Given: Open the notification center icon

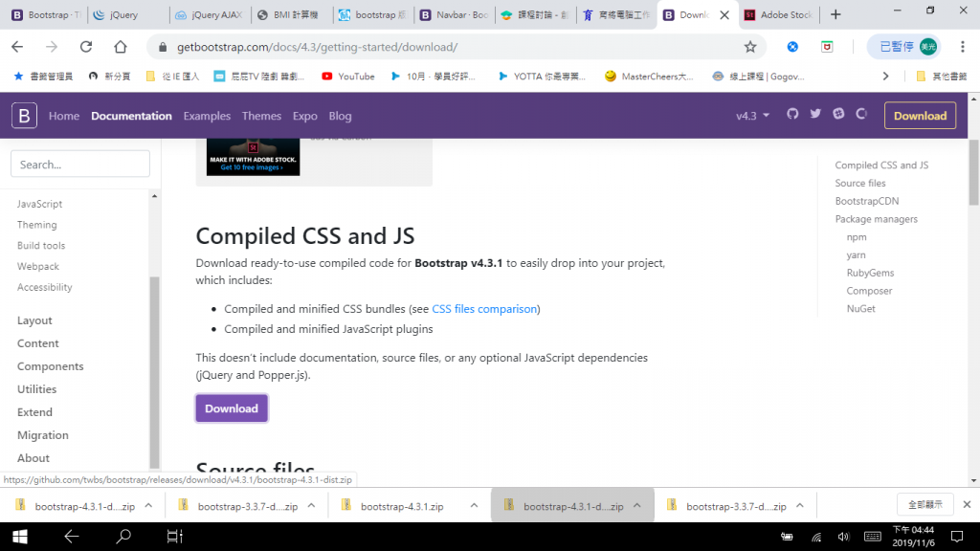Looking at the screenshot, I should (957, 537).
